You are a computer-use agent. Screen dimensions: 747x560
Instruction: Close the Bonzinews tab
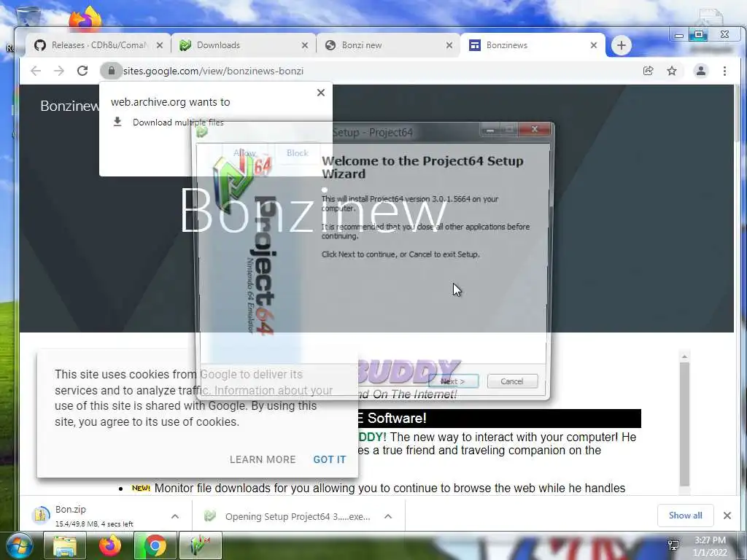pyautogui.click(x=594, y=45)
